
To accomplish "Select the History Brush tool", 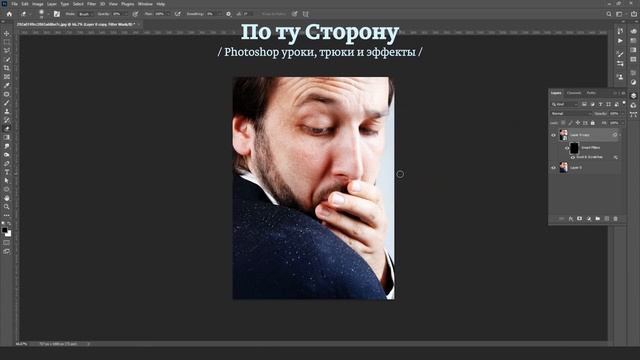I will (7, 120).
